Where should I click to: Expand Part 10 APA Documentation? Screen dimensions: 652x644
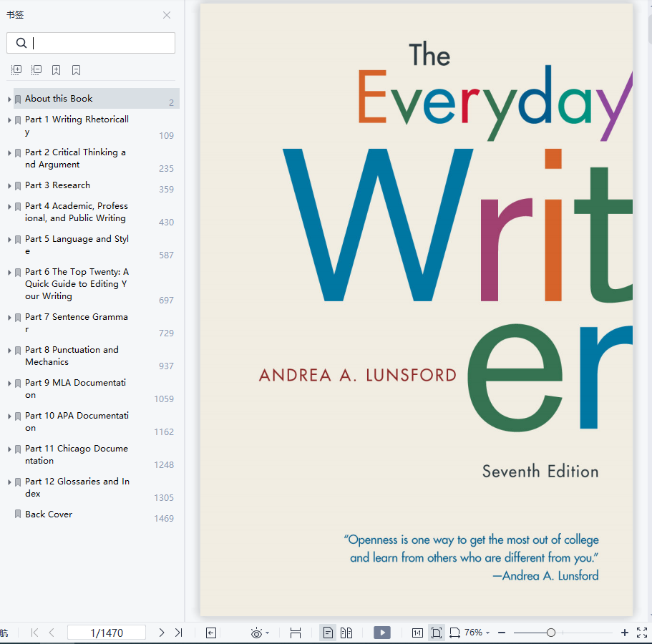9,416
